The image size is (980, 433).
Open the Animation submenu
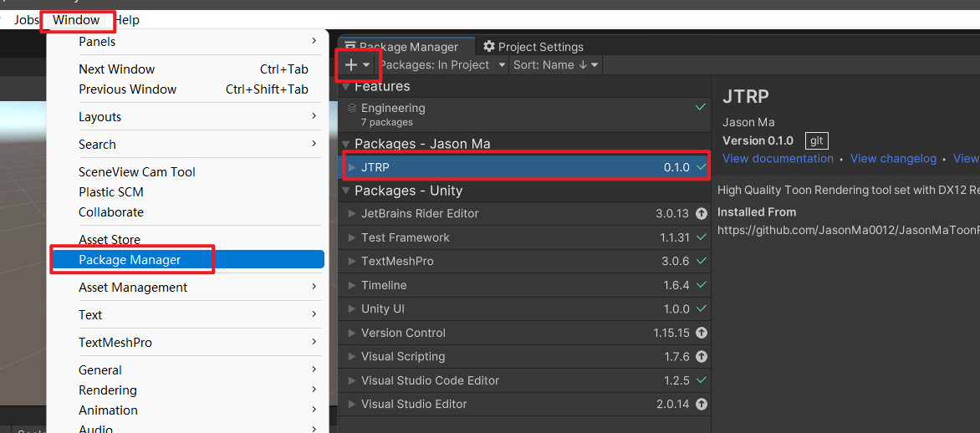click(x=187, y=410)
